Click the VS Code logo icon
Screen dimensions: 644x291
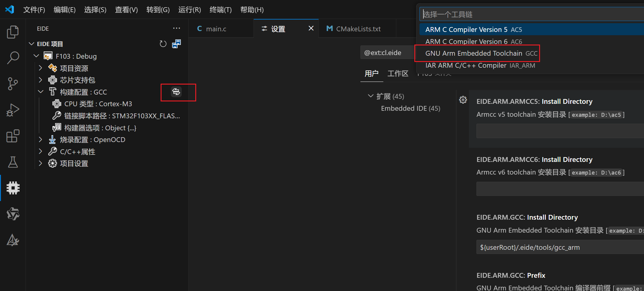10,10
